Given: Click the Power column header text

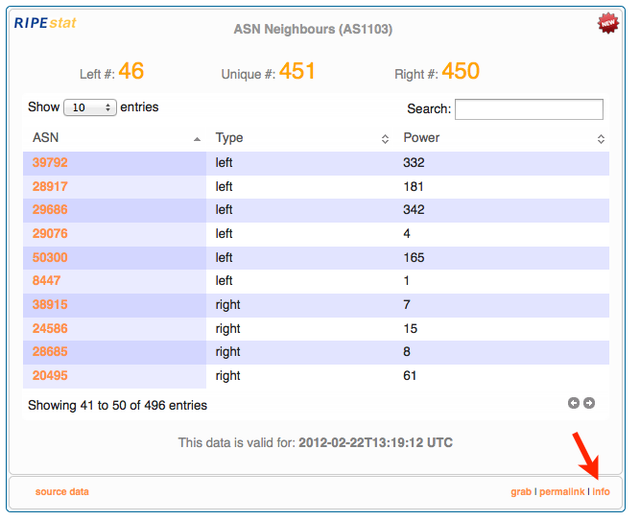Looking at the screenshot, I should click(421, 138).
